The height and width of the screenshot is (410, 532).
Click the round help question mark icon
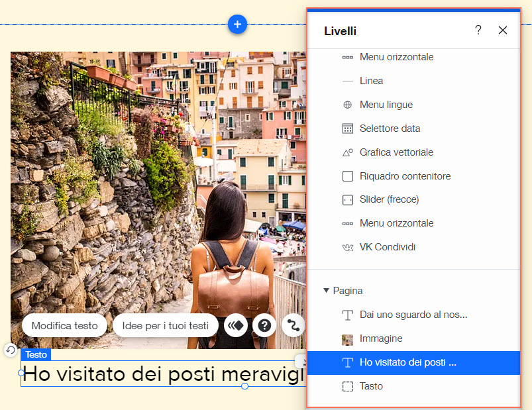264,326
